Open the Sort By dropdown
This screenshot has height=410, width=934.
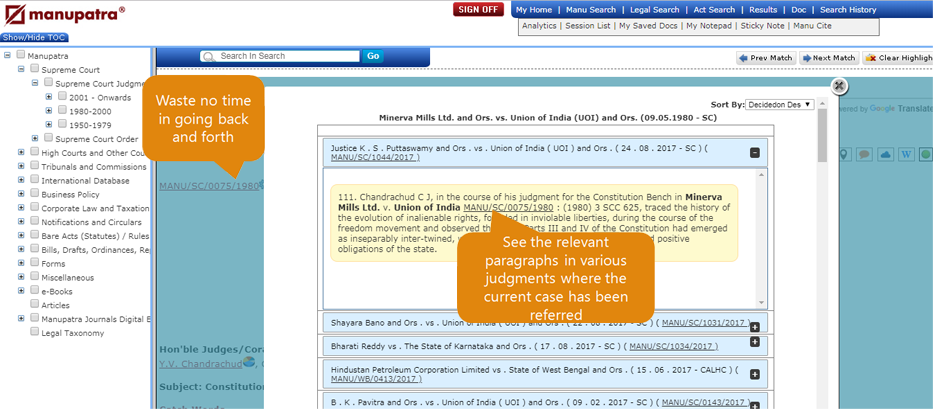[x=780, y=104]
